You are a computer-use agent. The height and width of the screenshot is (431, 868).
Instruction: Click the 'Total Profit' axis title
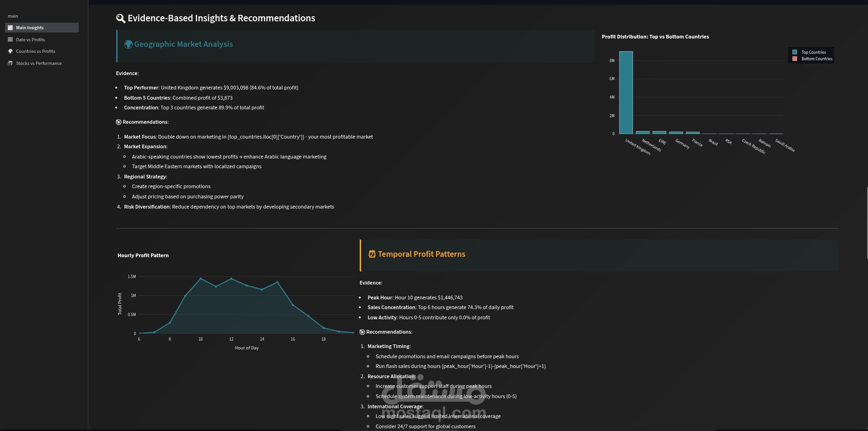[x=120, y=304]
